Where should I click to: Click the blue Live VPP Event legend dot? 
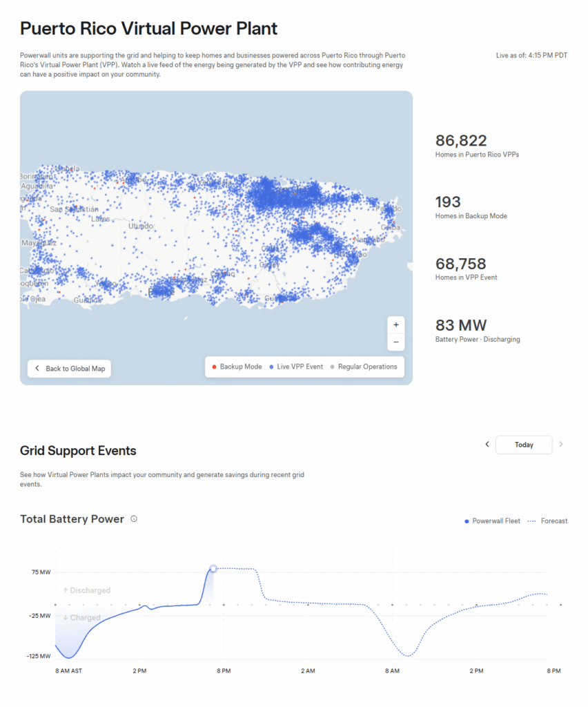[271, 367]
